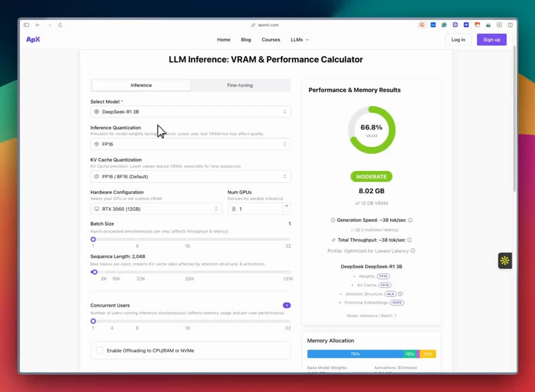The width and height of the screenshot is (535, 392).
Task: Click the "Generation Speed: ~38 tok/sec" text
Action: [x=371, y=220]
